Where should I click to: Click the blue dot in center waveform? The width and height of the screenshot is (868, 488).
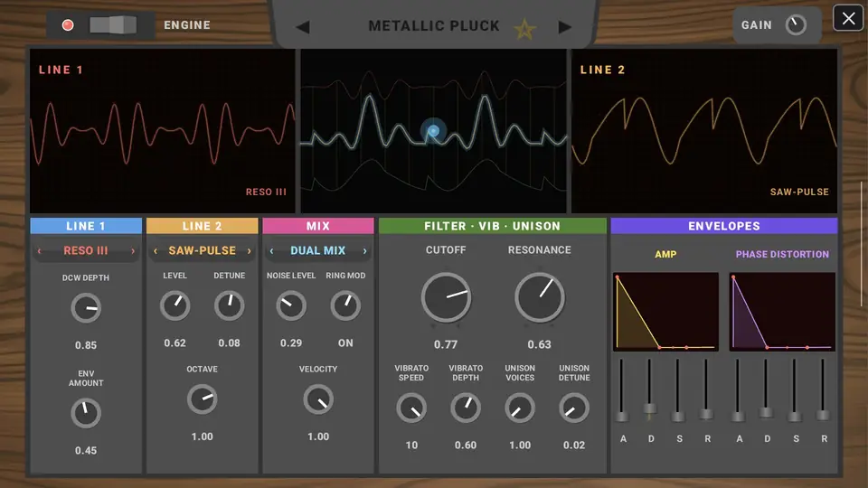pyautogui.click(x=433, y=131)
